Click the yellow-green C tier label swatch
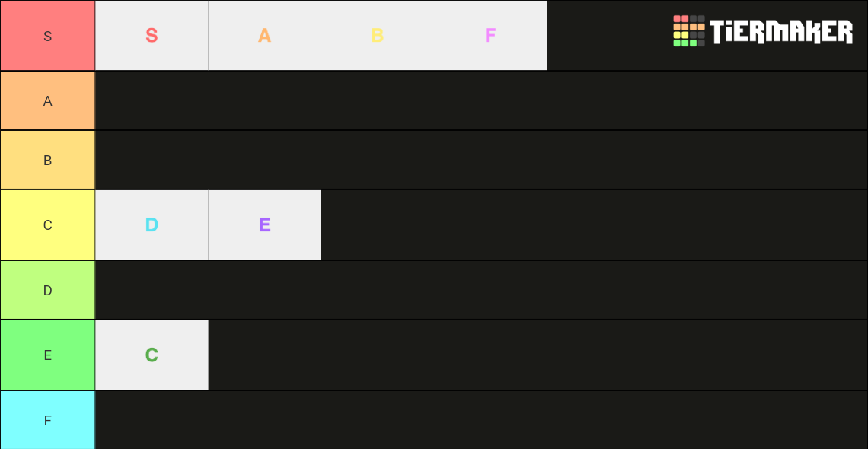The width and height of the screenshot is (868, 449). coord(47,224)
